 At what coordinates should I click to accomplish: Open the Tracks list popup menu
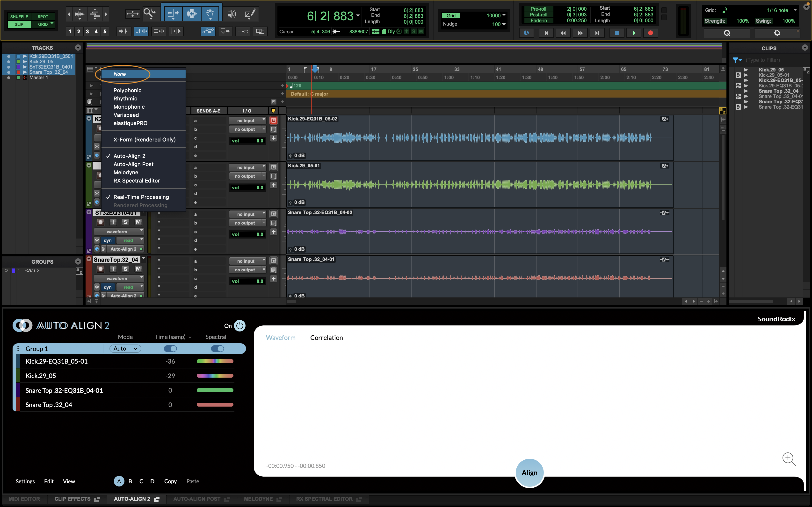[78, 48]
